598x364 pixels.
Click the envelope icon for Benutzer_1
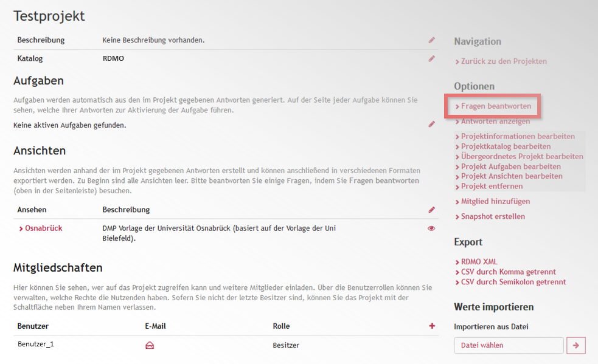pyautogui.click(x=150, y=345)
